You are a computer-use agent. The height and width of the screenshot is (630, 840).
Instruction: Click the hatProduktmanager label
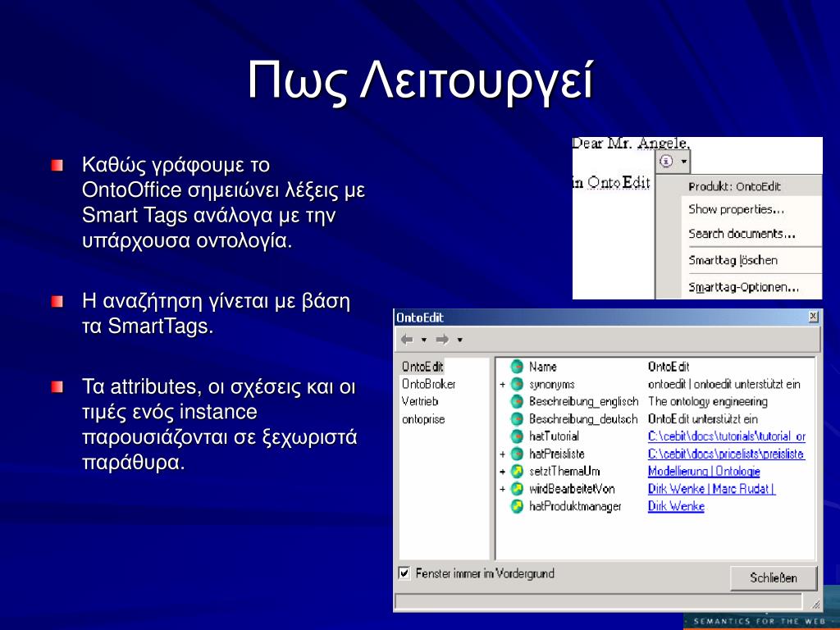click(x=575, y=506)
